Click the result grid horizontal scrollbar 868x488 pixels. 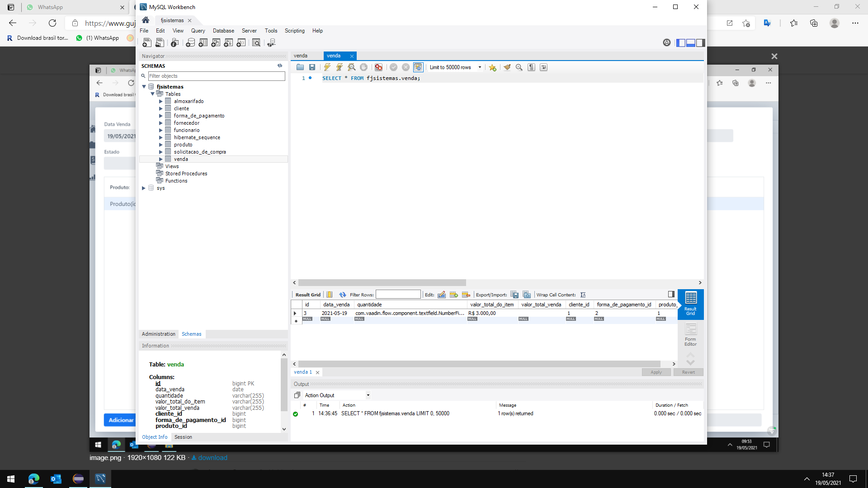click(x=479, y=364)
